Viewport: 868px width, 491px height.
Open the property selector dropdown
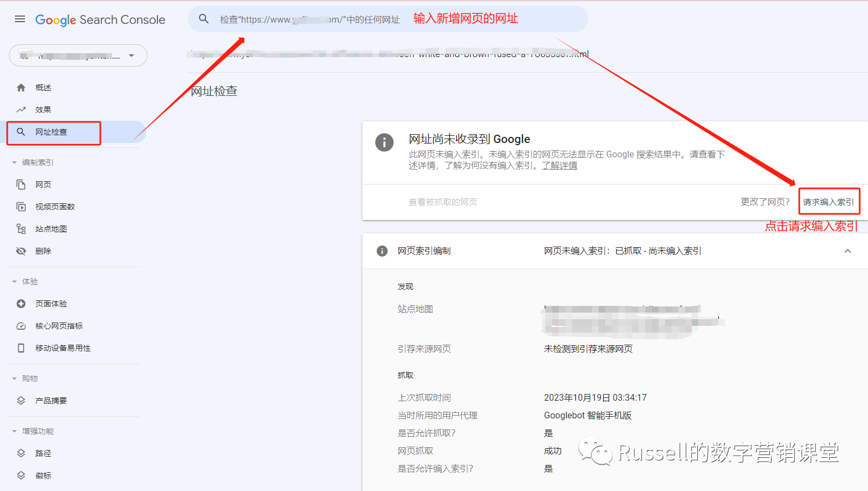(x=131, y=55)
